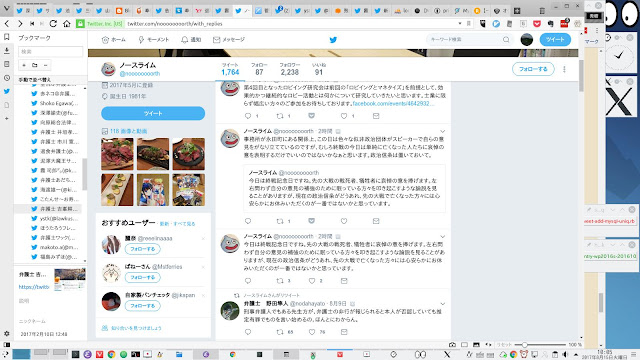Switch to ツイート 1,764 profile tab

[x=230, y=69]
